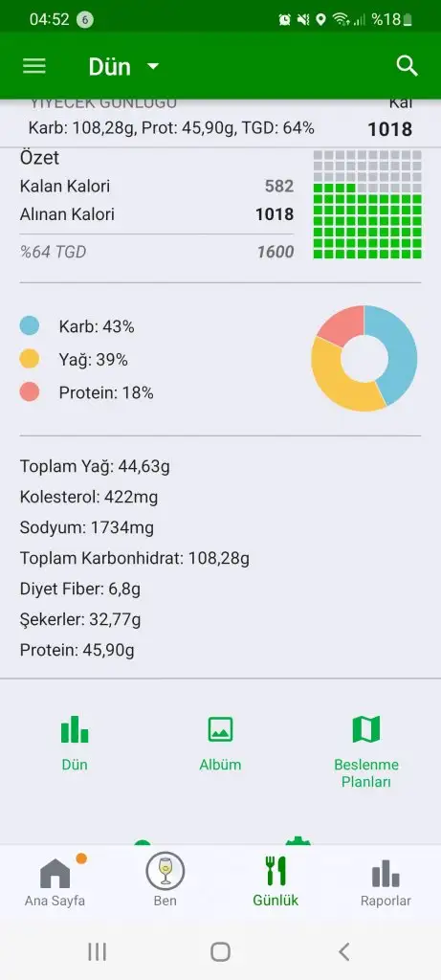
Task: Expand the Dün date dropdown arrow
Action: (x=153, y=66)
